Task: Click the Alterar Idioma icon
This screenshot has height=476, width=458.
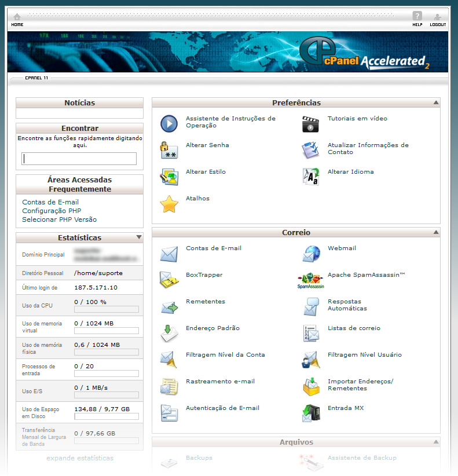Action: click(x=311, y=177)
